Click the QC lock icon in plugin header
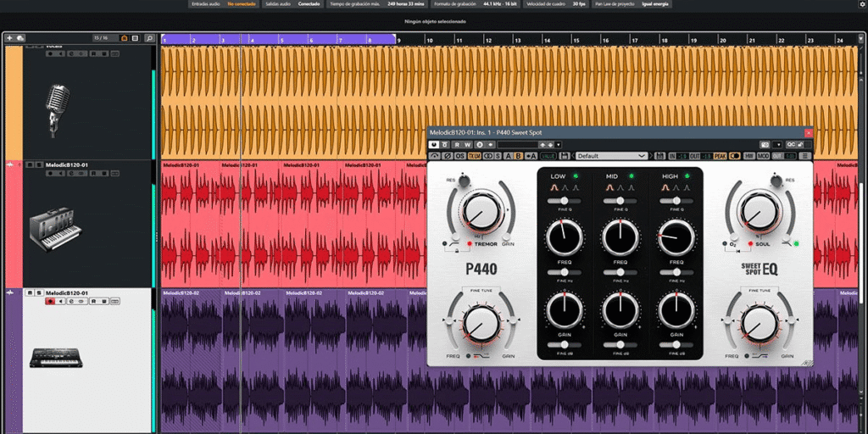This screenshot has height=434, width=868. coord(799,144)
